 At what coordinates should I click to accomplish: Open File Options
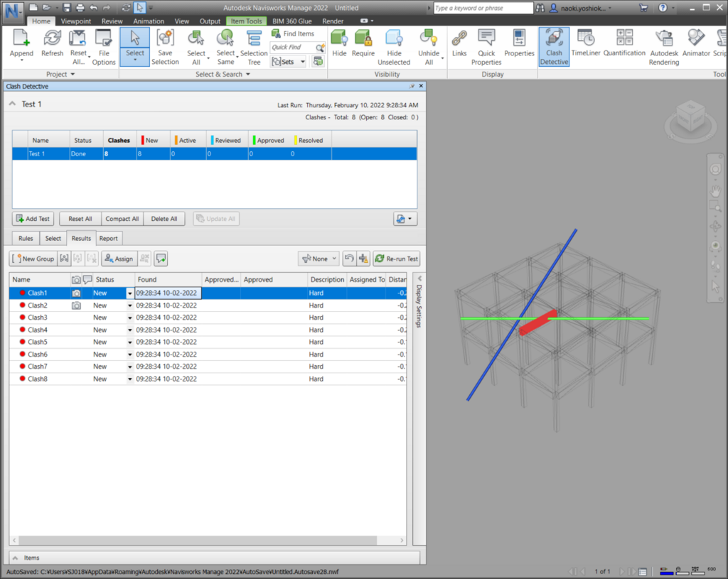coord(104,46)
